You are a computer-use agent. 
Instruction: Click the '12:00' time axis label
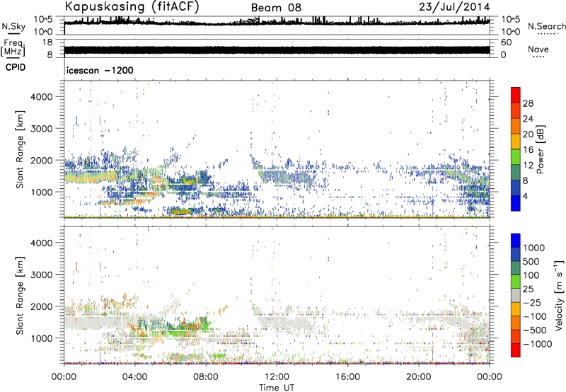pyautogui.click(x=277, y=377)
